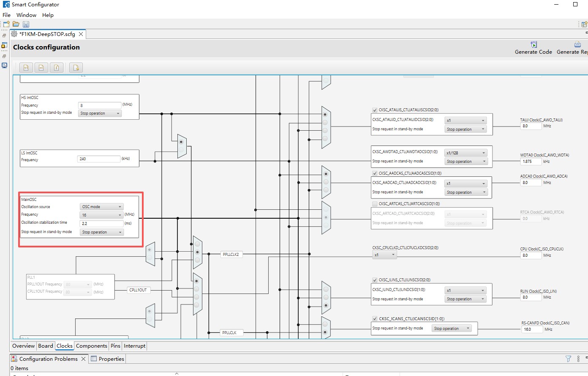
Task: Click the open folder icon
Action: 16,24
